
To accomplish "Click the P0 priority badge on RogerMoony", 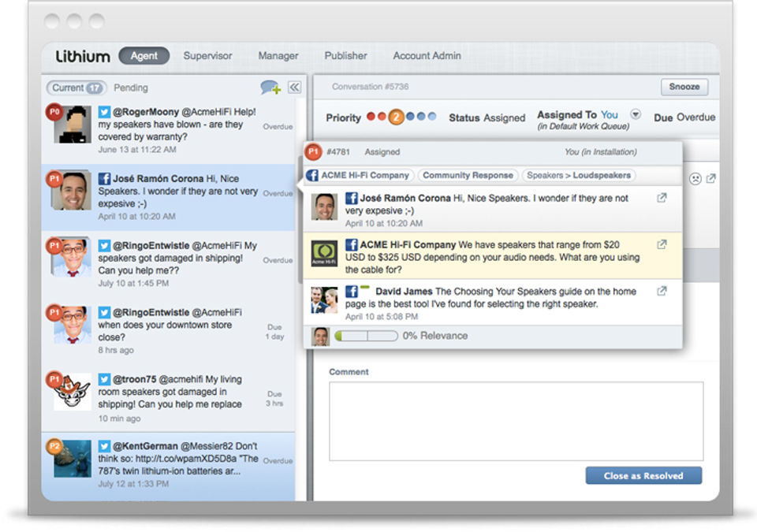I will (x=54, y=112).
